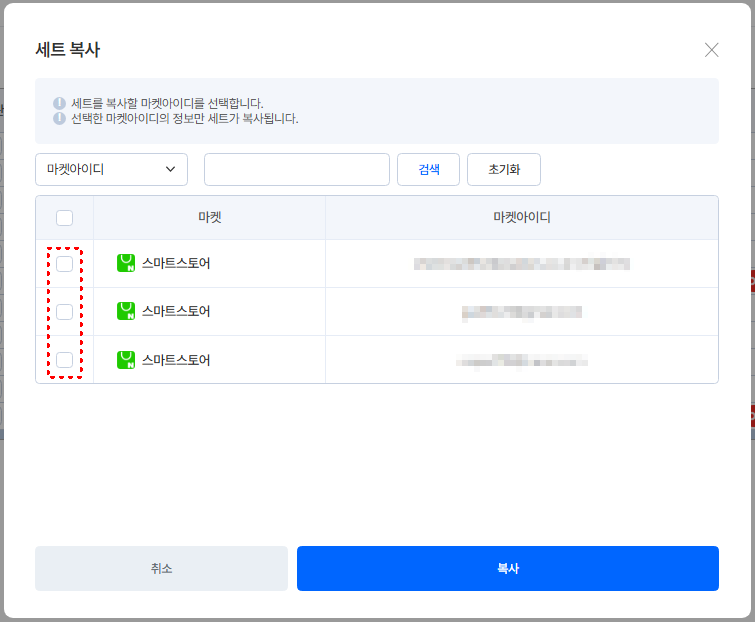Click the blue 복사 copy button
The image size is (755, 622).
click(x=508, y=569)
